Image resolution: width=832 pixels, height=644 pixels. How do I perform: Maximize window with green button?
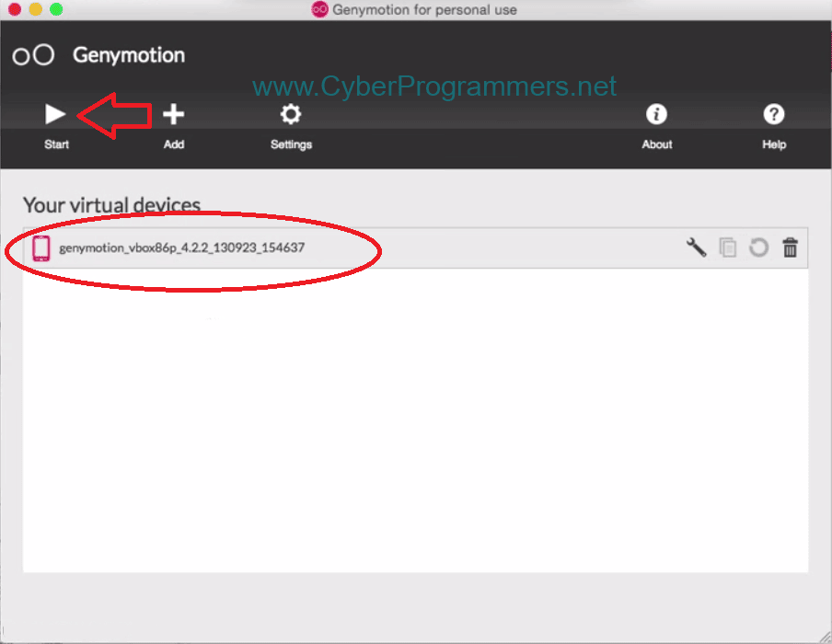click(56, 9)
